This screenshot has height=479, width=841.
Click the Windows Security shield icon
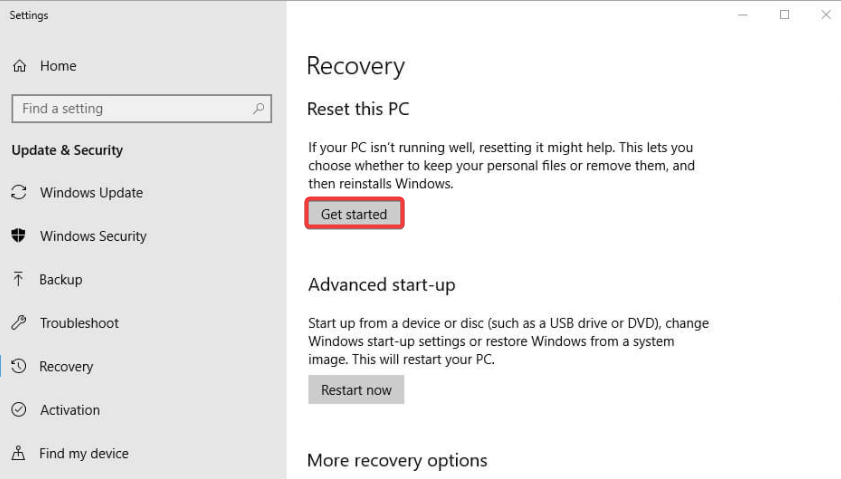pyautogui.click(x=19, y=235)
